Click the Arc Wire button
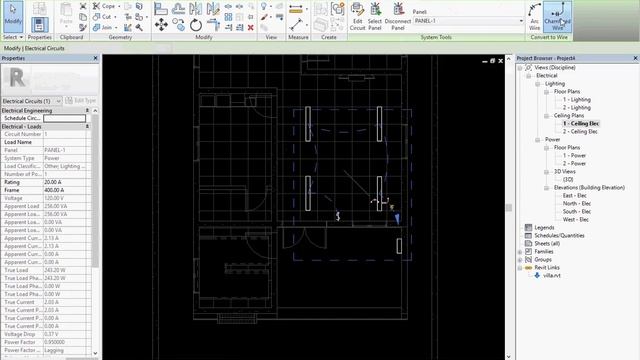 click(x=534, y=16)
